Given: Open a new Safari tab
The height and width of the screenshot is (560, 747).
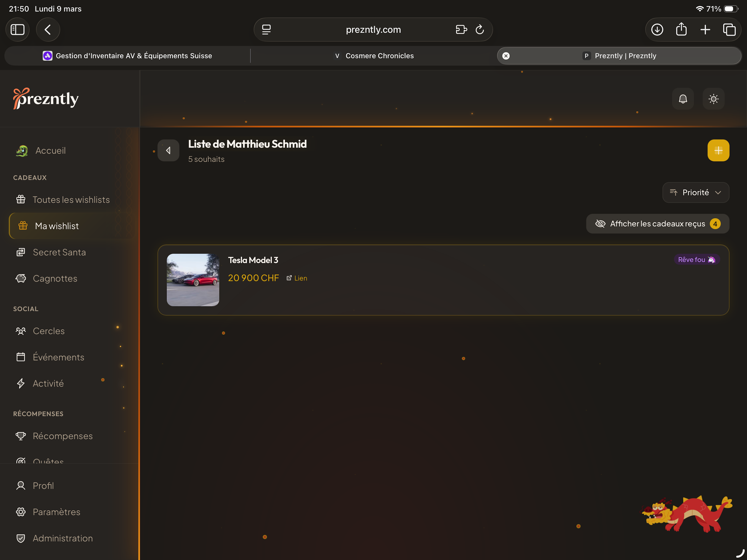Looking at the screenshot, I should click(705, 30).
